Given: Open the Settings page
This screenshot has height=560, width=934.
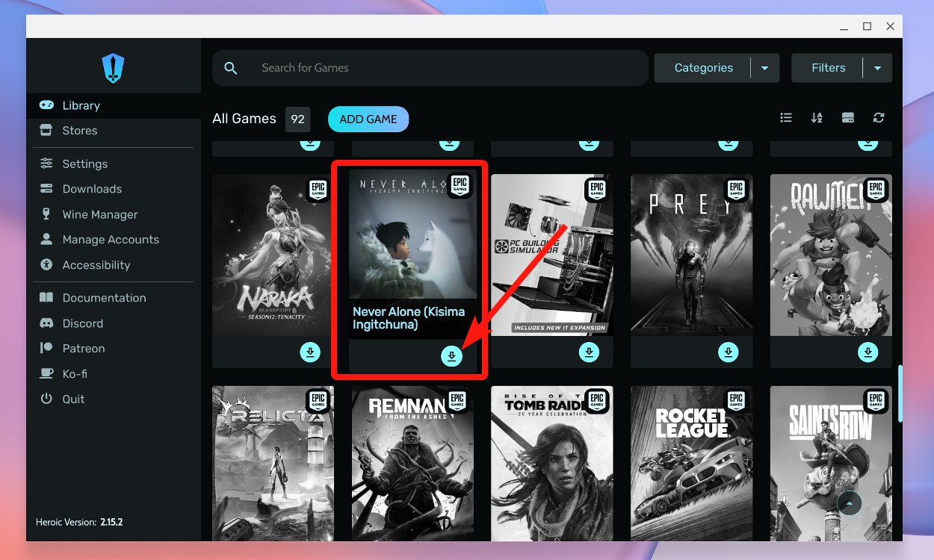Looking at the screenshot, I should coord(84,163).
